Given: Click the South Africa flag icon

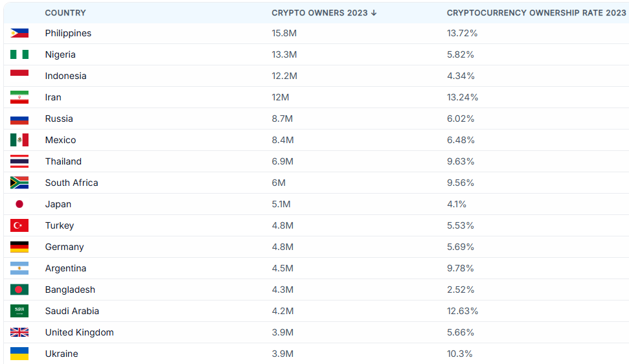Looking at the screenshot, I should coord(19,183).
